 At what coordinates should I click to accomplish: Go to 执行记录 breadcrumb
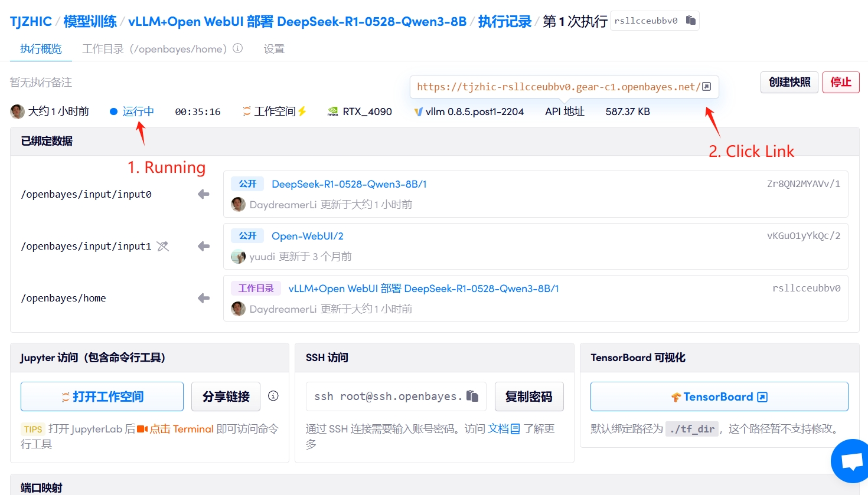(505, 21)
